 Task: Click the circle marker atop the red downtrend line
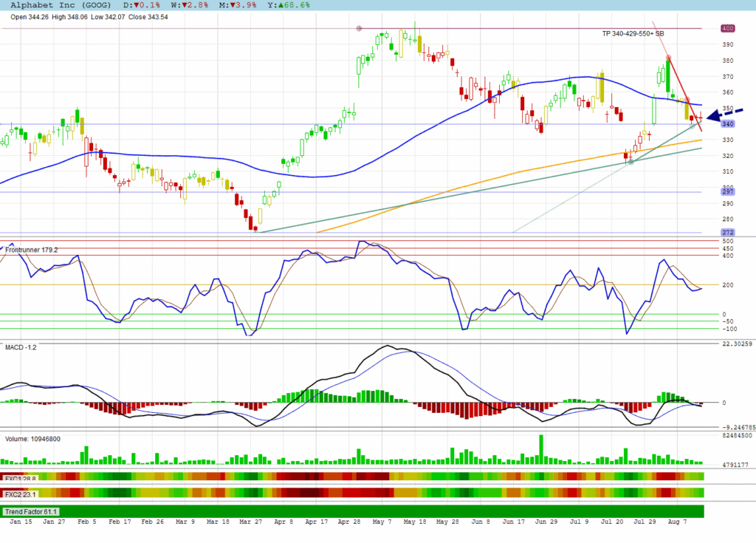pos(668,58)
